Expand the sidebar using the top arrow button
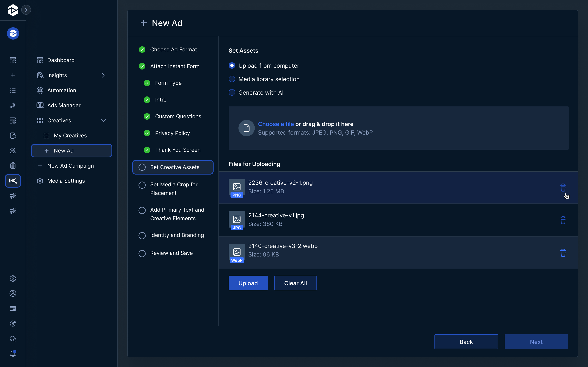This screenshot has width=588, height=367. 26,10
